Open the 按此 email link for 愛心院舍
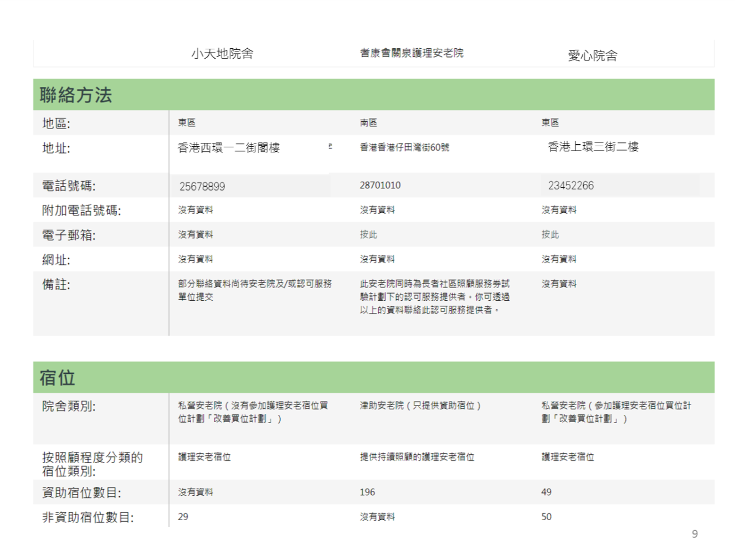735x560 pixels. point(550,234)
